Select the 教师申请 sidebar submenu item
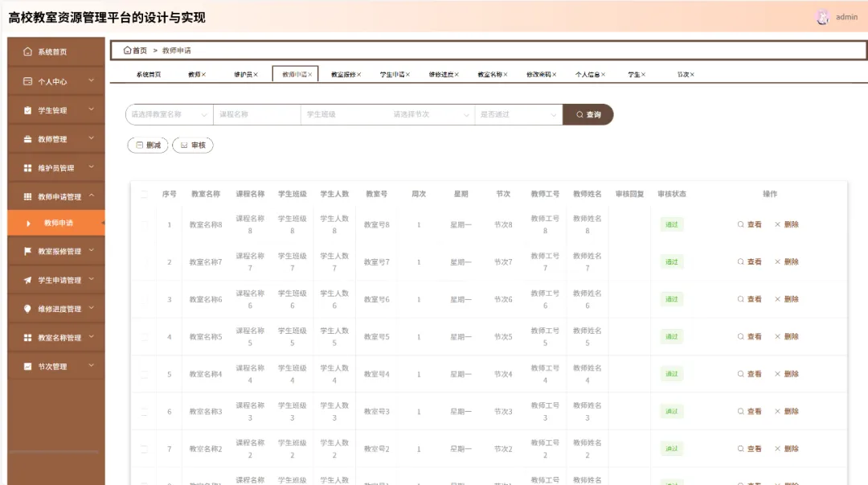This screenshot has width=868, height=485. tap(56, 223)
